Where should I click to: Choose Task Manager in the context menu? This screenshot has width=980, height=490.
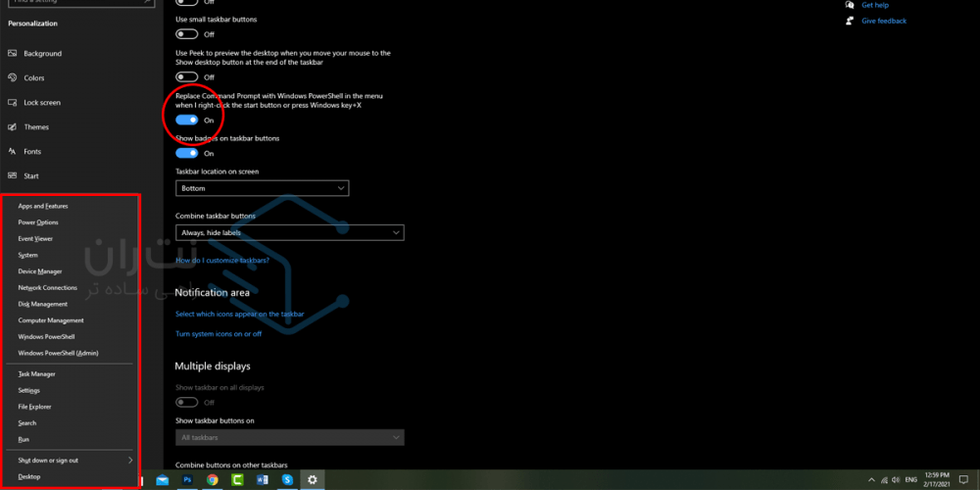pyautogui.click(x=36, y=373)
